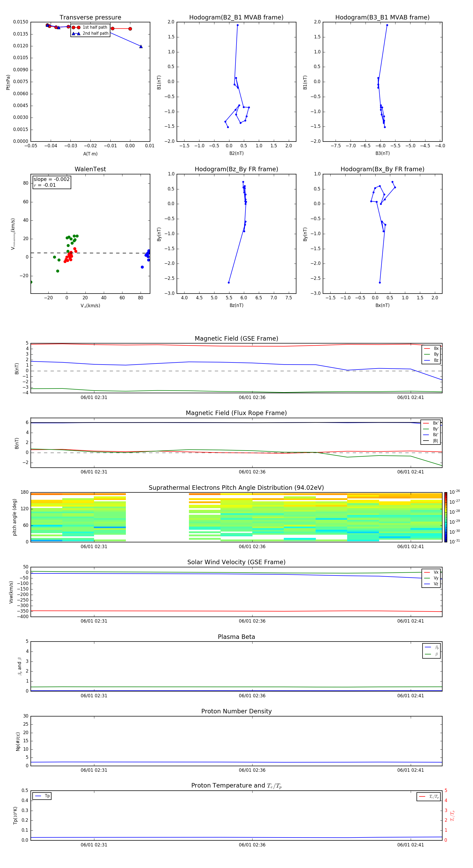Click the Vy legend entry
This screenshot has width=473, height=868.
[x=431, y=578]
